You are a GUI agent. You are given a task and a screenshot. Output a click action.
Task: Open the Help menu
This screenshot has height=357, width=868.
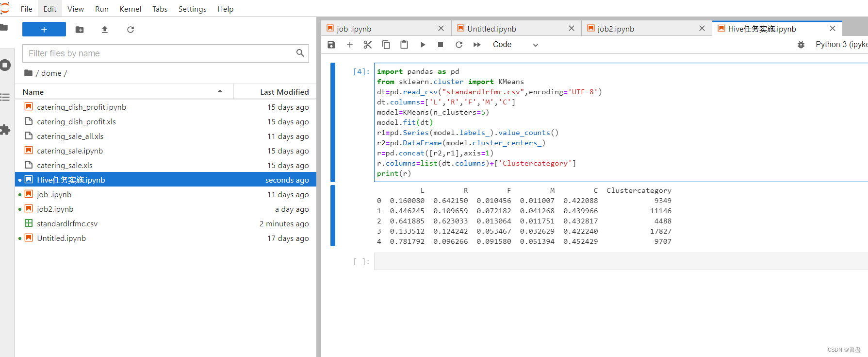coord(225,9)
